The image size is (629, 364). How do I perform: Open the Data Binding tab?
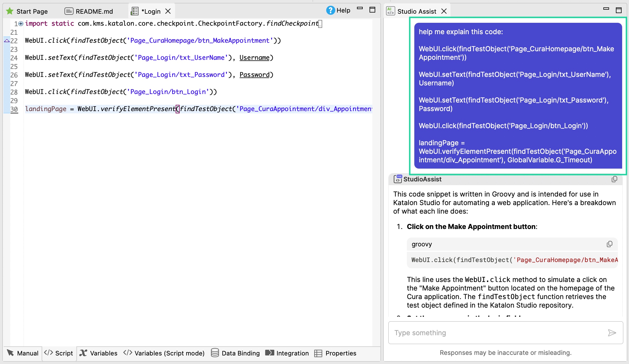point(236,353)
